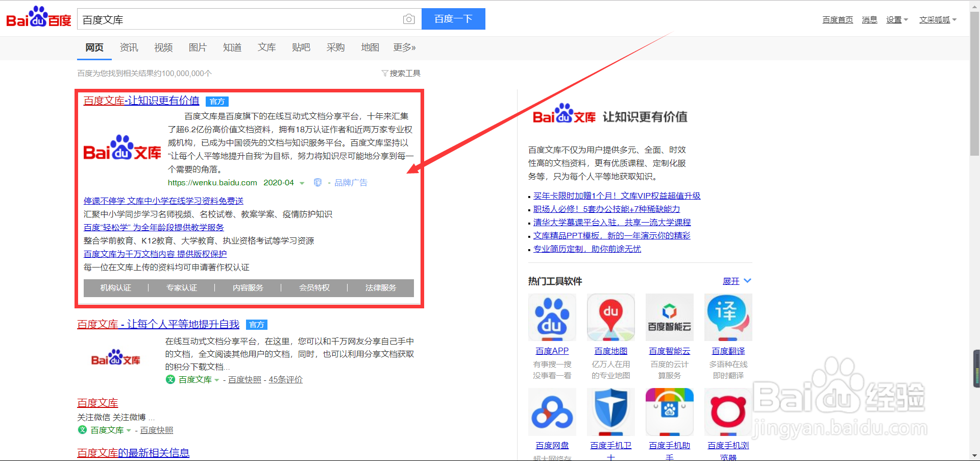This screenshot has width=980, height=461.
Task: Switch to the 知道 tab
Action: (232, 47)
